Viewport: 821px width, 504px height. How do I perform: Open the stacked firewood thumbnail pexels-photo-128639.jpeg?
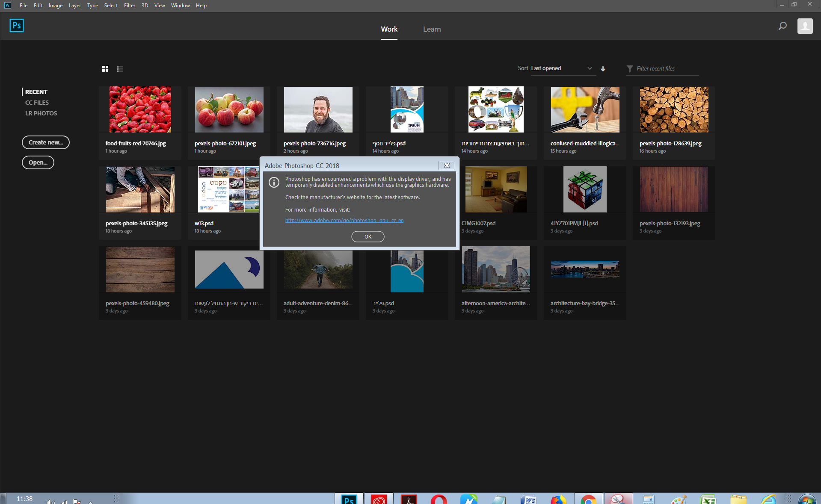(x=674, y=109)
